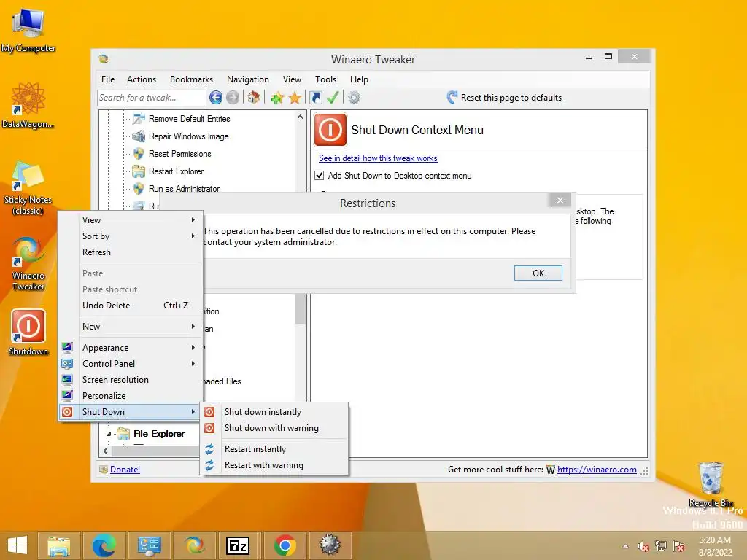Click blue arrows icon beside Restart instantly

(x=209, y=449)
